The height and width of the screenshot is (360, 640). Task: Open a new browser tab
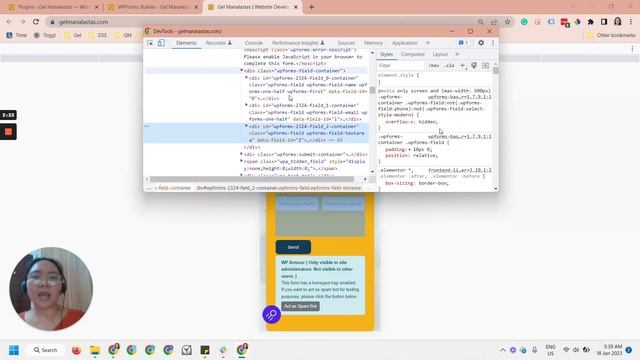click(311, 7)
